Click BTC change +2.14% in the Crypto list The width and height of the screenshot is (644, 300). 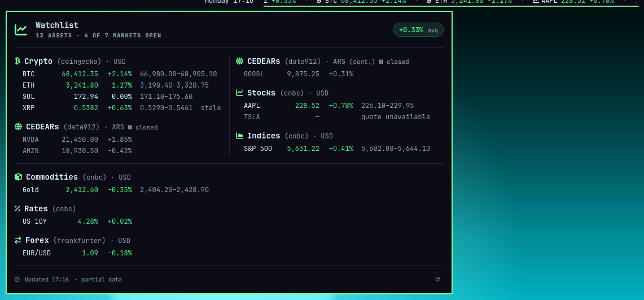click(x=120, y=75)
